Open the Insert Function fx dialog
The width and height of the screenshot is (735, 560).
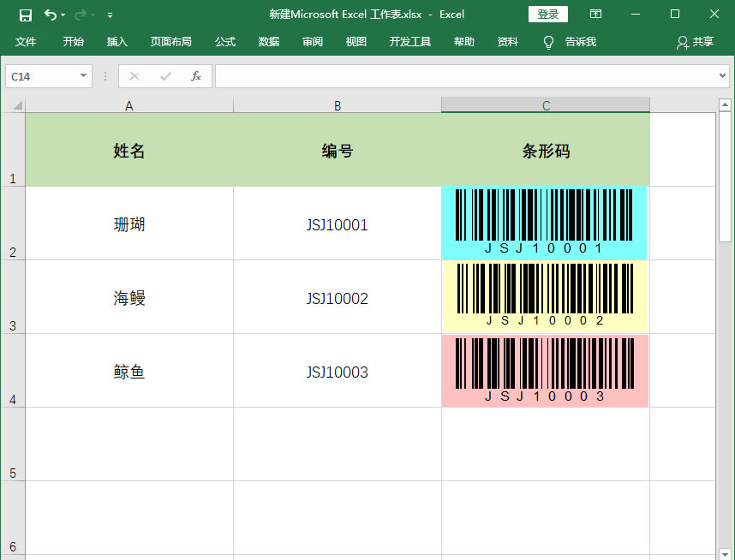(195, 75)
